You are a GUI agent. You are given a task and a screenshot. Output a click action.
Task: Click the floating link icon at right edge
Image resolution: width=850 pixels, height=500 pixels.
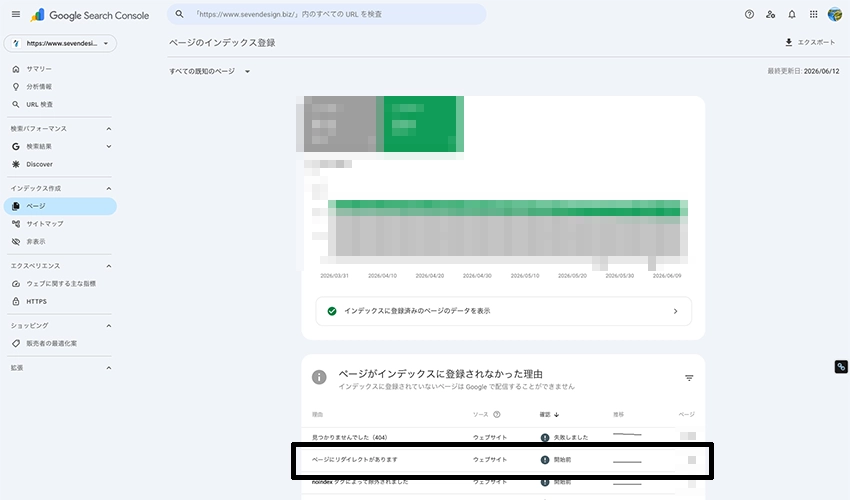click(x=841, y=367)
